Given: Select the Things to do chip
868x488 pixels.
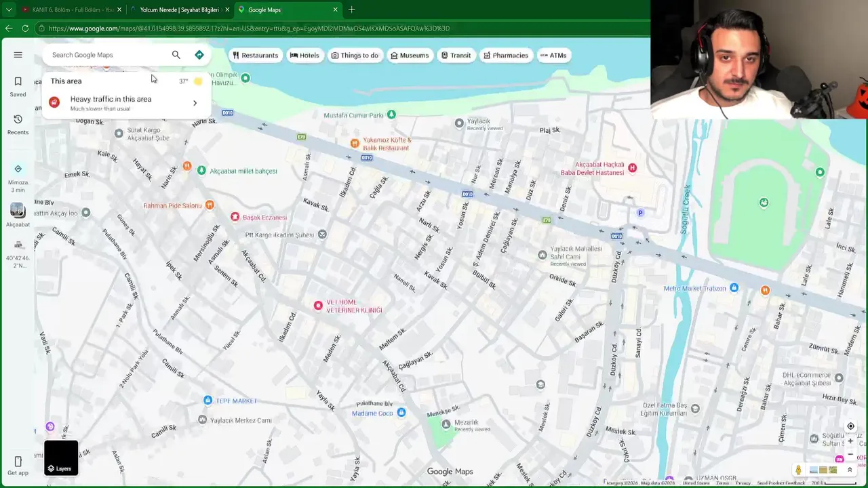Looking at the screenshot, I should coord(355,56).
